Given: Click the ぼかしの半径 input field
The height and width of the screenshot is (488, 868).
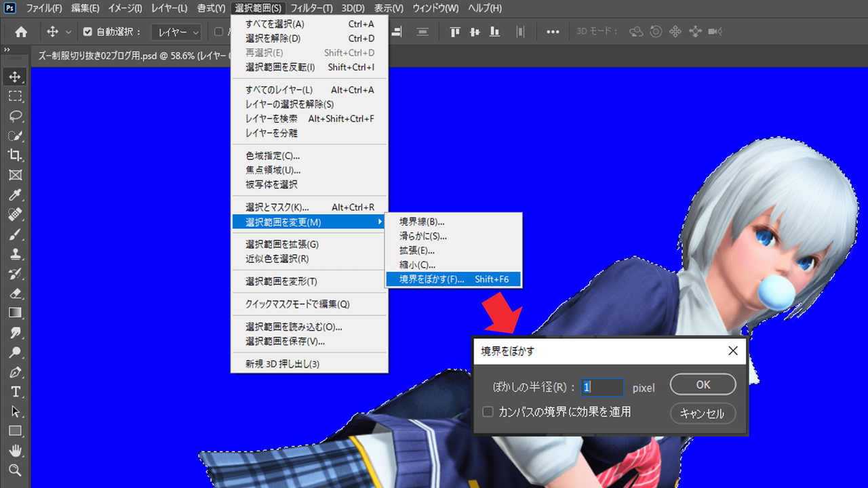Looking at the screenshot, I should tap(602, 387).
